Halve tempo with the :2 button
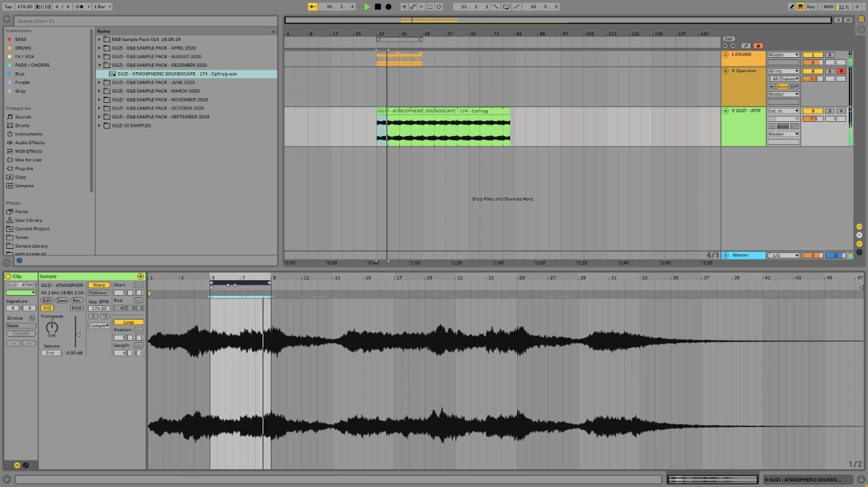Viewport: 868px width, 487px height. (93, 316)
